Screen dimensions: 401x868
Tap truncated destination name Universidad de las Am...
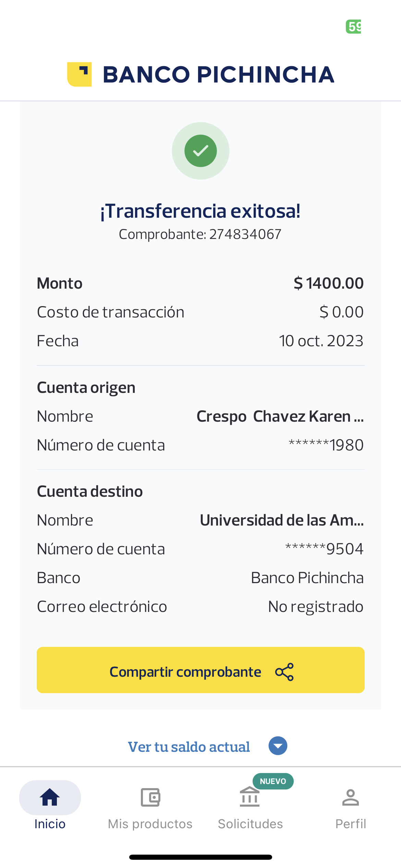pos(282,520)
